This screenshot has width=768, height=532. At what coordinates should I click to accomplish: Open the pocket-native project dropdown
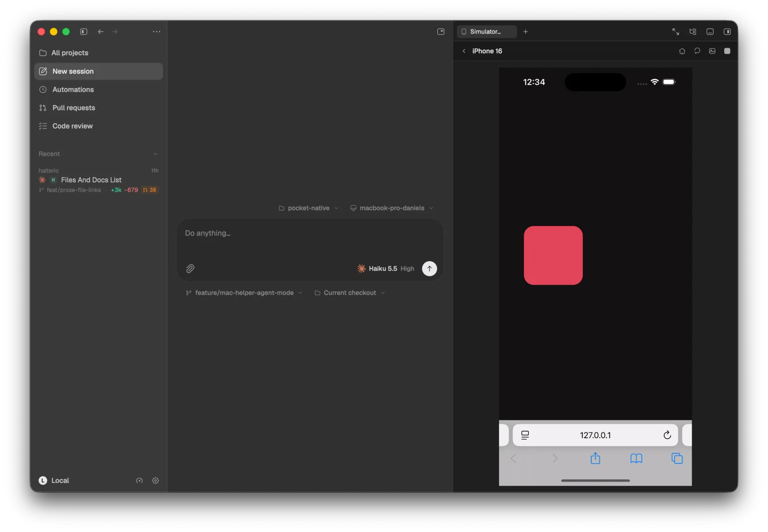click(309, 208)
